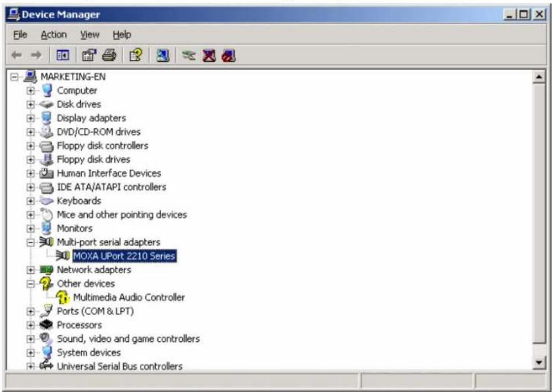The width and height of the screenshot is (552, 392).
Task: Click the Forward arrow toolbar icon
Action: (36, 55)
